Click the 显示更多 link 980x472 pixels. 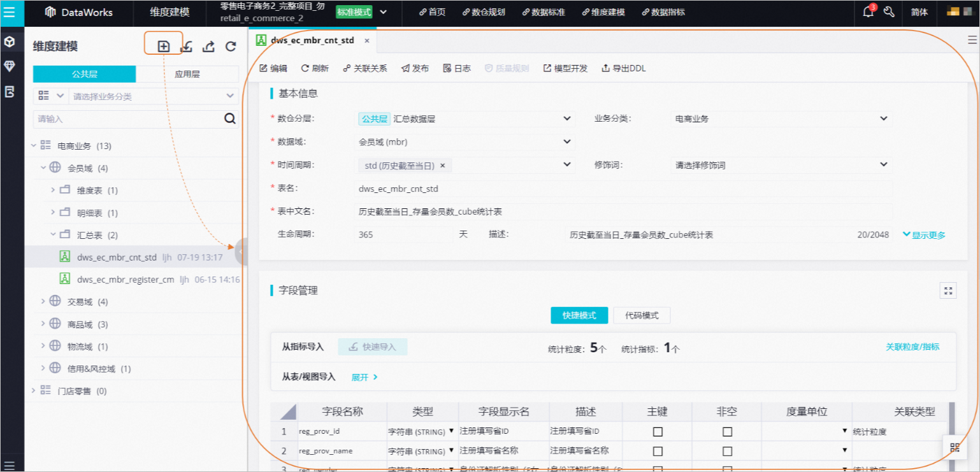point(924,235)
